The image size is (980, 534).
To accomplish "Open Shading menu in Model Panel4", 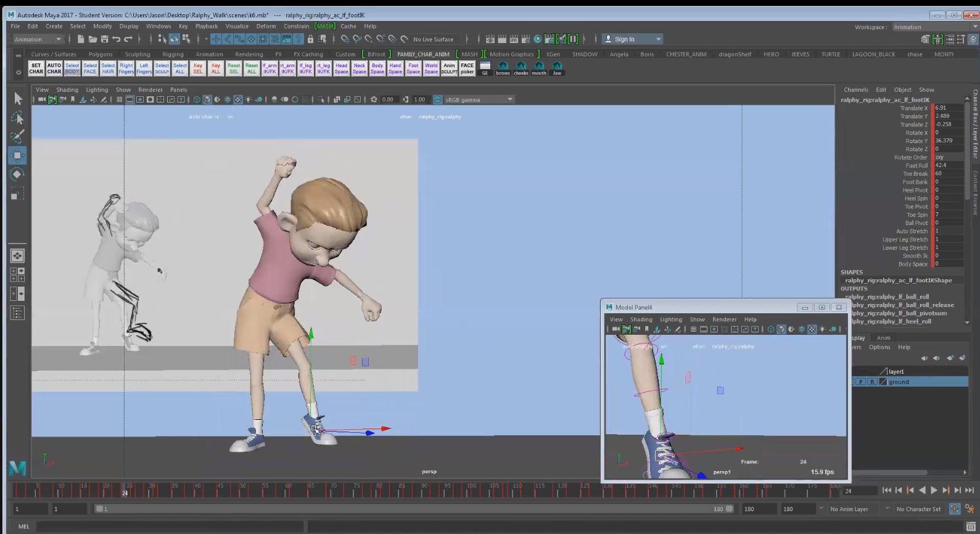I will [641, 319].
